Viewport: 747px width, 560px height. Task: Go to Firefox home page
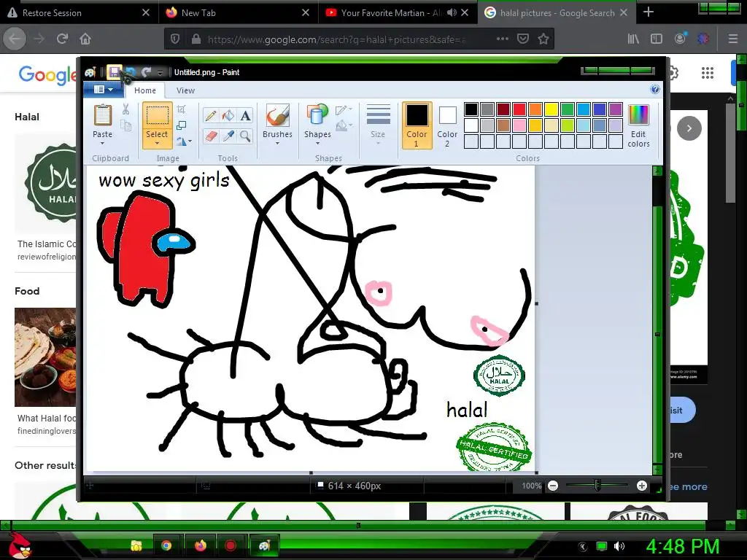pyautogui.click(x=85, y=39)
